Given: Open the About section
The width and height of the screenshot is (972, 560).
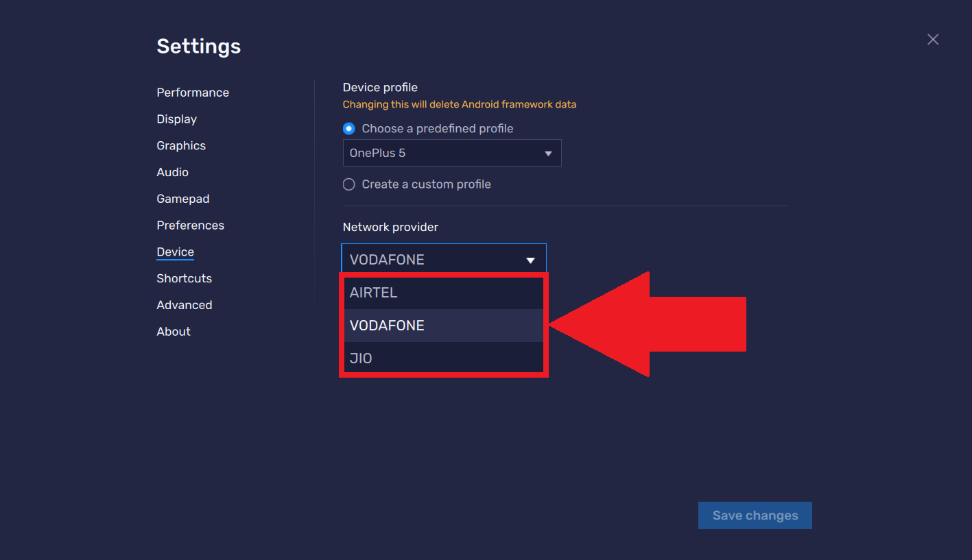Looking at the screenshot, I should 174,332.
